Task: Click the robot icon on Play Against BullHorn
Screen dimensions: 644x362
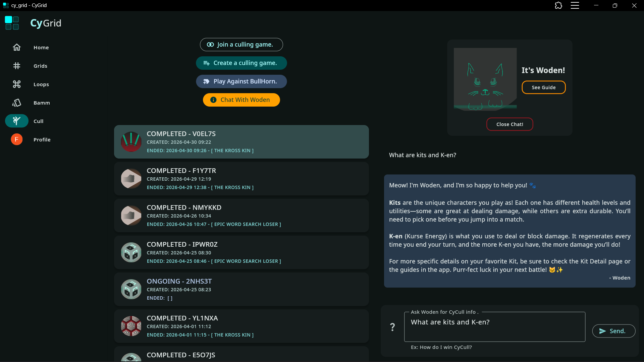Action: click(206, 81)
